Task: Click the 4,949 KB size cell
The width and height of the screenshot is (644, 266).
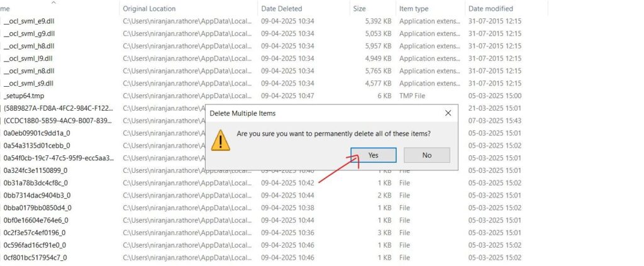Action: [378, 58]
